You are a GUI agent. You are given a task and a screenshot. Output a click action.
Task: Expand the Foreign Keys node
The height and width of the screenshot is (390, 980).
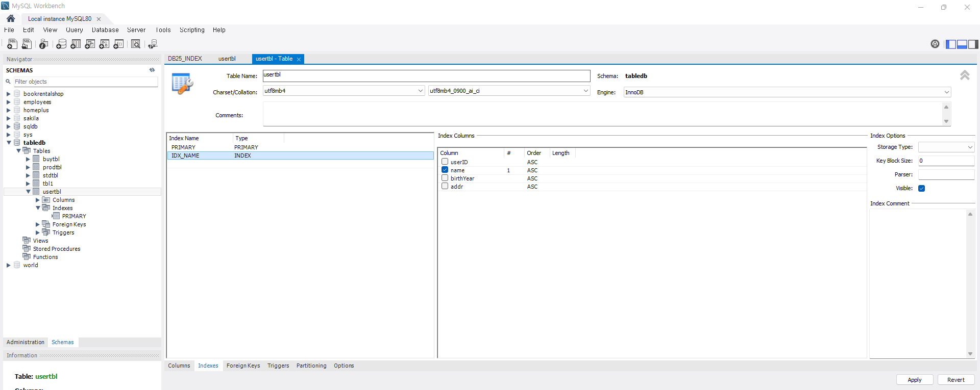pyautogui.click(x=38, y=224)
